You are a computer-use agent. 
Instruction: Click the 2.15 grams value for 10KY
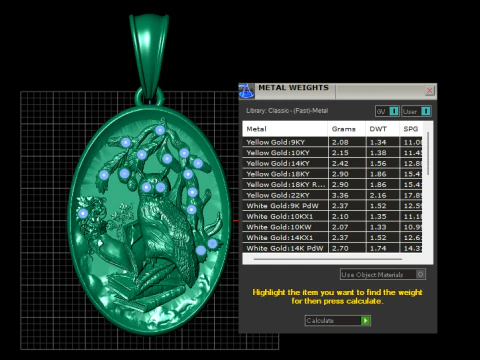340,153
